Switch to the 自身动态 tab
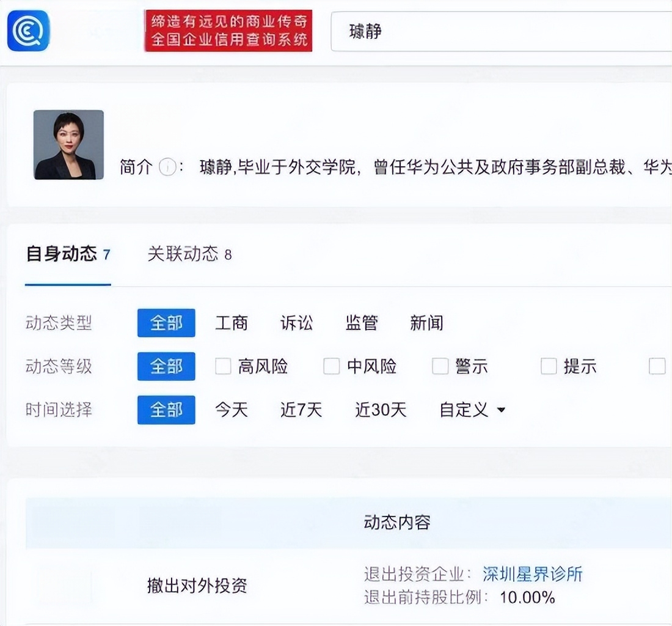Screen dimensions: 672x626 click(68, 254)
